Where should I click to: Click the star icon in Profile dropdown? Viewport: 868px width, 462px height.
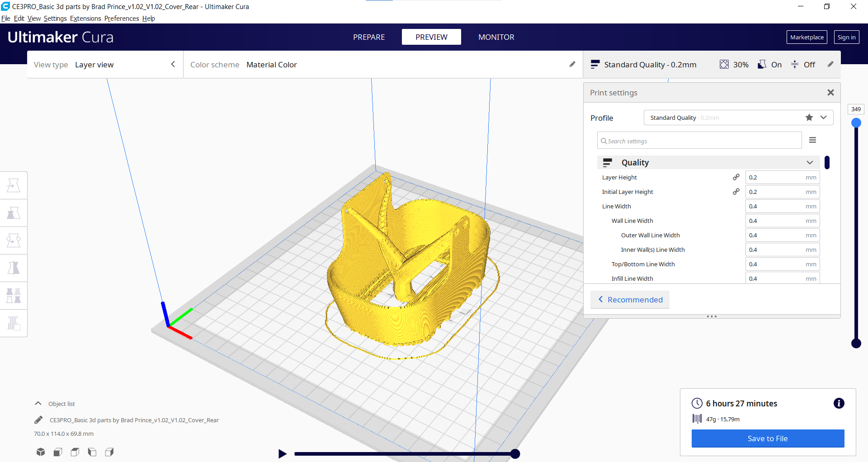pyautogui.click(x=809, y=118)
